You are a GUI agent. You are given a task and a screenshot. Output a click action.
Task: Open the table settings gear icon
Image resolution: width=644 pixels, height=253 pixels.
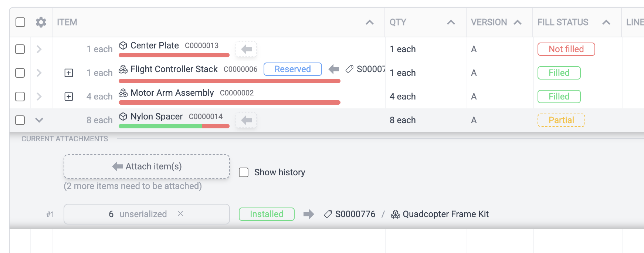[41, 22]
